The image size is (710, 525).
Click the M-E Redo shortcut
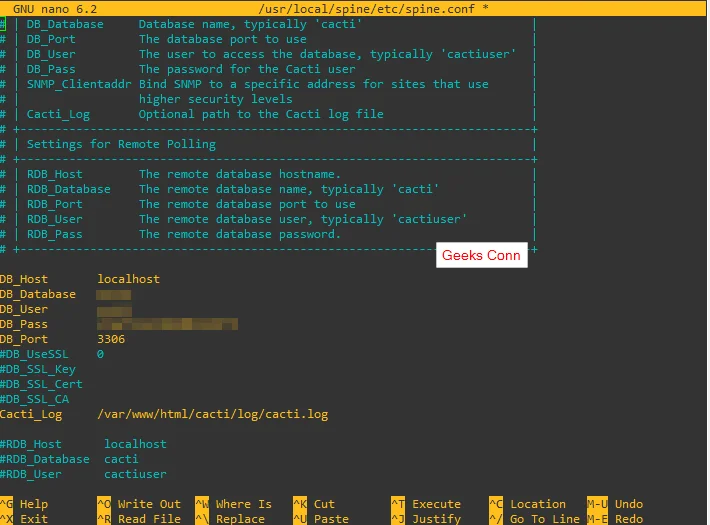pyautogui.click(x=615, y=519)
